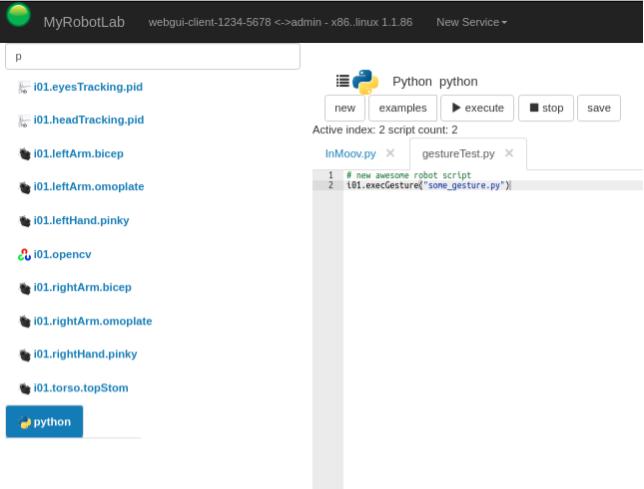Open i01.leftArm.omoplate service
This screenshot has width=644, height=489.
coord(89,187)
